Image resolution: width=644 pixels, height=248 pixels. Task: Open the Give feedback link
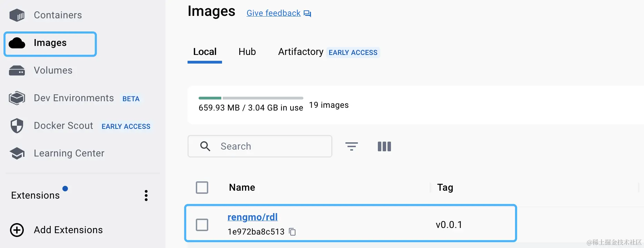(x=273, y=13)
